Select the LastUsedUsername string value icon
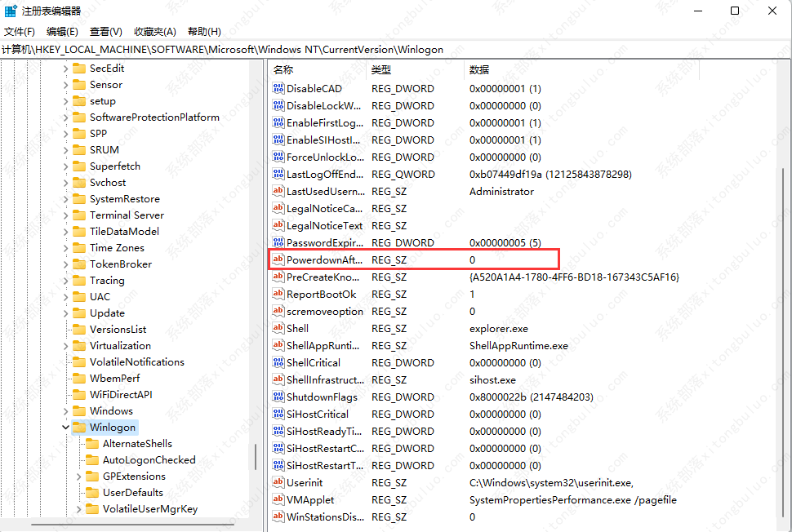The width and height of the screenshot is (792, 532). click(278, 191)
